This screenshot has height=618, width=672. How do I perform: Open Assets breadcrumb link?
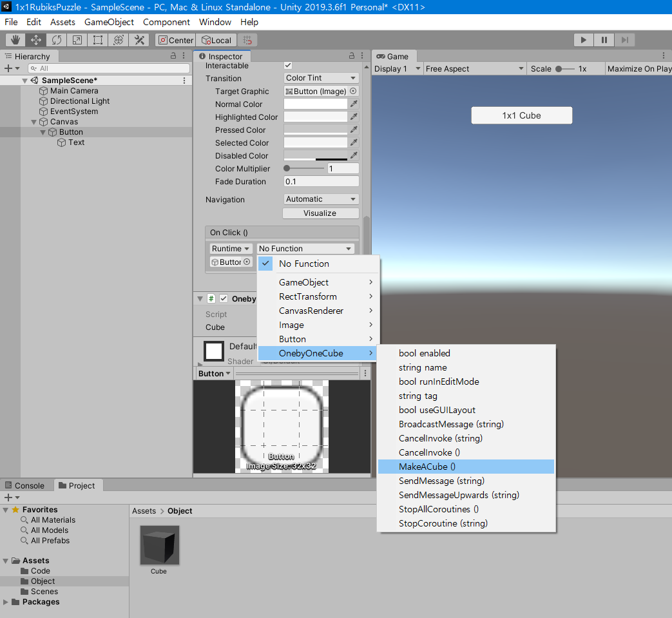click(x=144, y=511)
